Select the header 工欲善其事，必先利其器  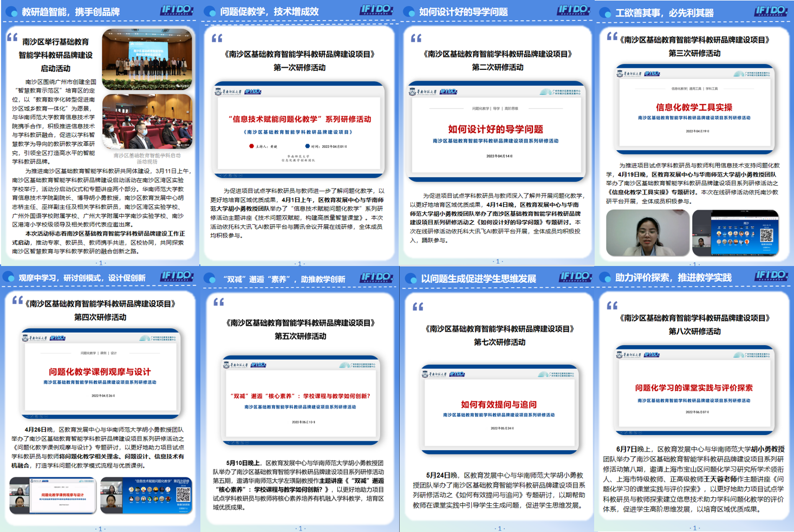coord(665,12)
